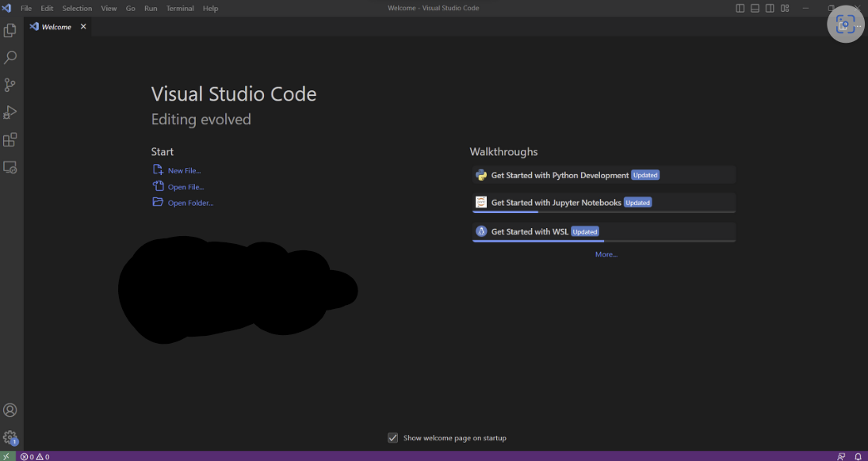This screenshot has width=868, height=461.
Task: Click the WSL penguin walkthrough icon
Action: pyautogui.click(x=481, y=231)
